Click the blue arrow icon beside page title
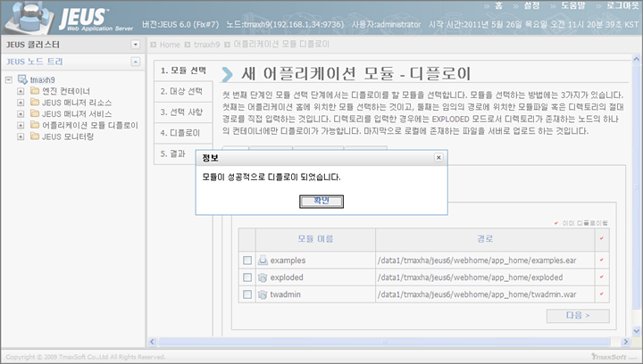 (227, 74)
